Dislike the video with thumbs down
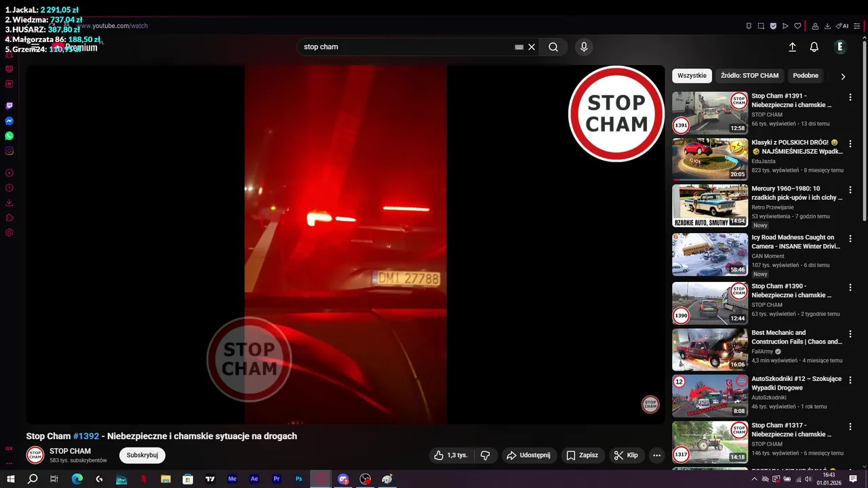The width and height of the screenshot is (868, 488). coord(486,455)
